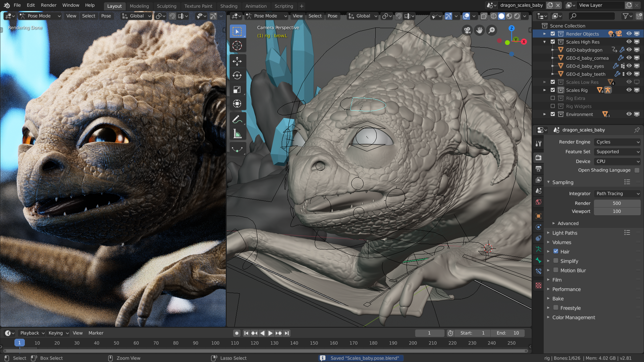Image resolution: width=644 pixels, height=362 pixels.
Task: Enable the Motion Blur checkbox
Action: (556, 270)
